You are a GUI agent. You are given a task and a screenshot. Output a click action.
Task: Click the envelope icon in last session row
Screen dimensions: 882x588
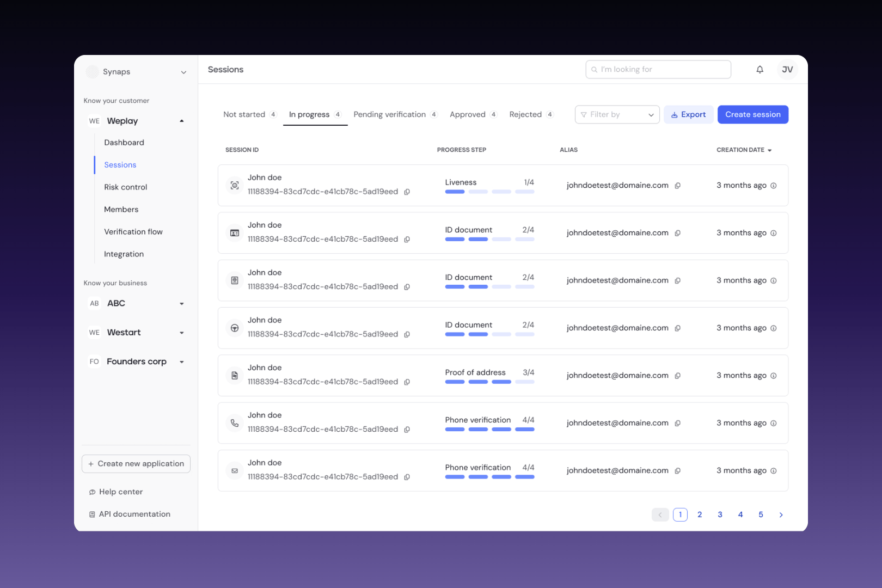tap(235, 471)
